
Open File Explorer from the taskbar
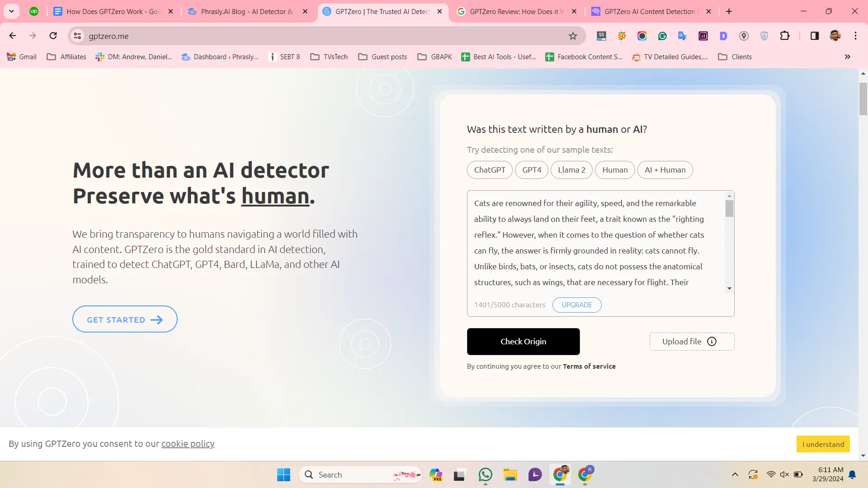(x=510, y=474)
